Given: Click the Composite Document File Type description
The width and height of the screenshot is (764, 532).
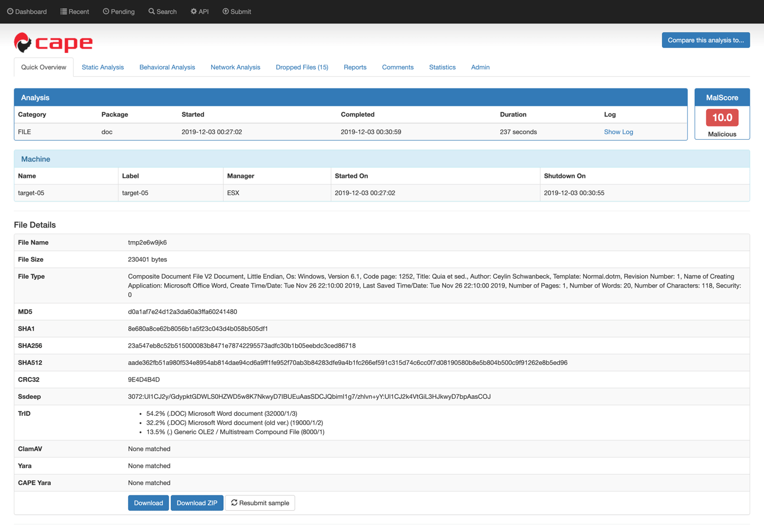Looking at the screenshot, I should 434,285.
